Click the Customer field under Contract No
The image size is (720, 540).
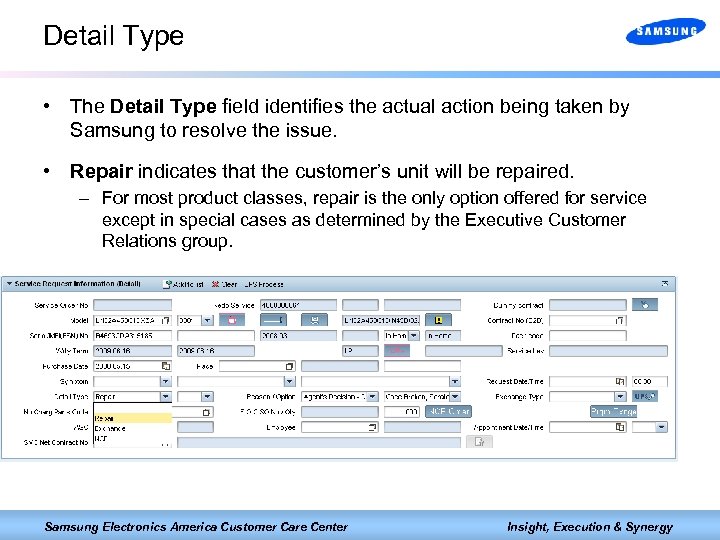(588, 336)
